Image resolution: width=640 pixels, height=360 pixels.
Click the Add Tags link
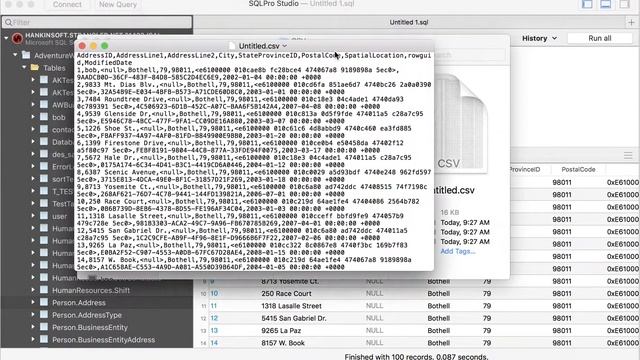click(458, 251)
